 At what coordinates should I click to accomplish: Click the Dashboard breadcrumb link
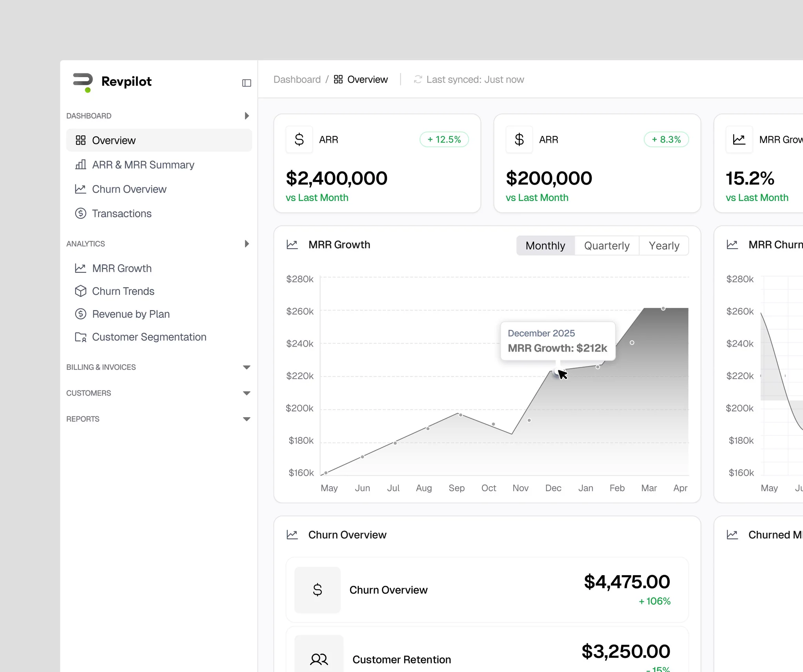tap(297, 79)
